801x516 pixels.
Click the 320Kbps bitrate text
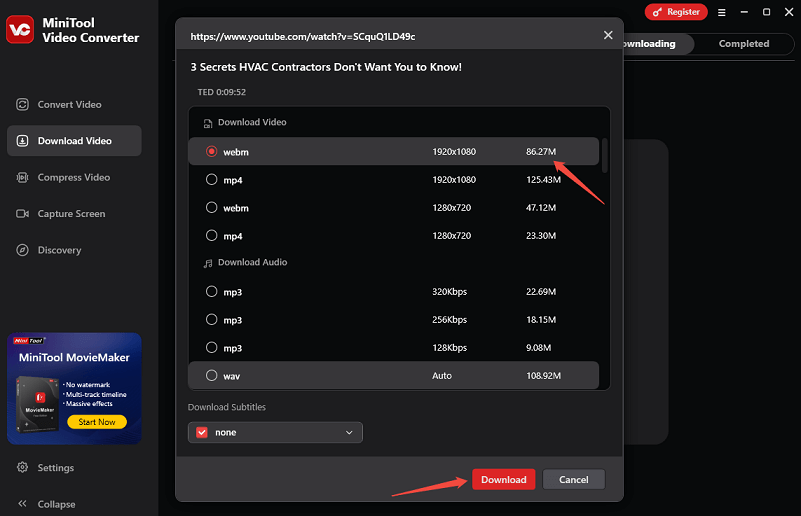pyautogui.click(x=450, y=292)
